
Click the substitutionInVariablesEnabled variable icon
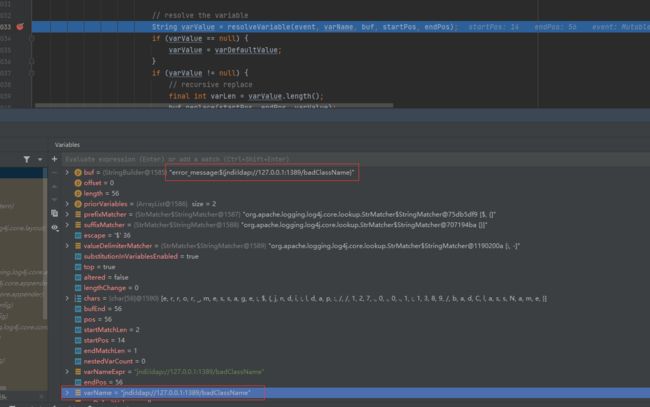78,257
